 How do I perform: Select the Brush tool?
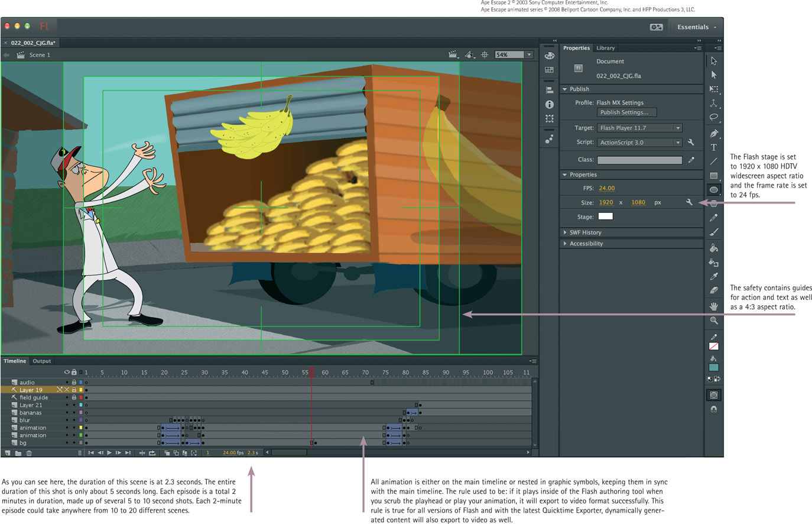pos(714,232)
